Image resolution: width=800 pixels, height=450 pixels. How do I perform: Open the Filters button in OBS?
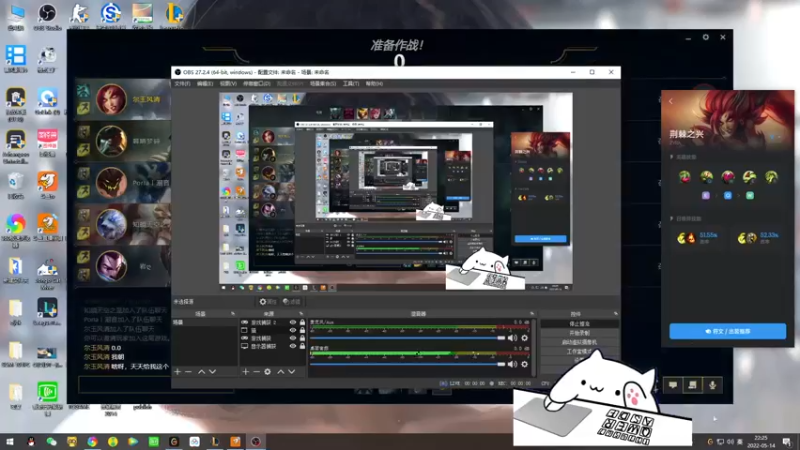coord(291,302)
